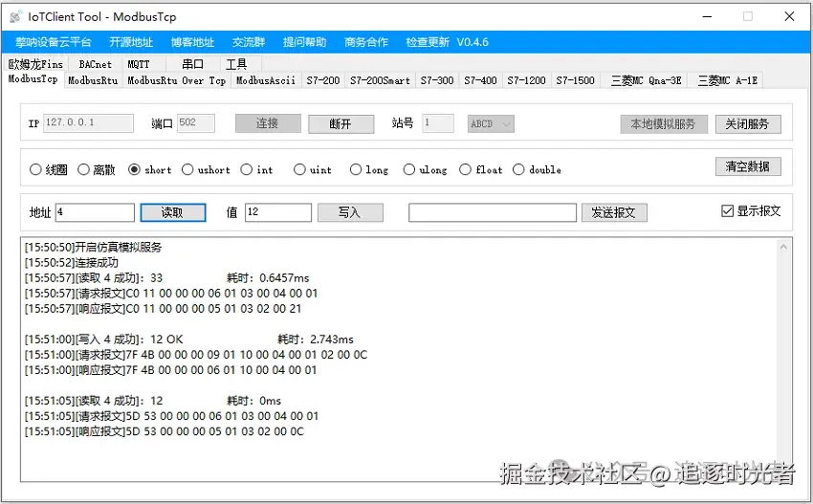Select the ModbusAscii tab

(x=266, y=80)
